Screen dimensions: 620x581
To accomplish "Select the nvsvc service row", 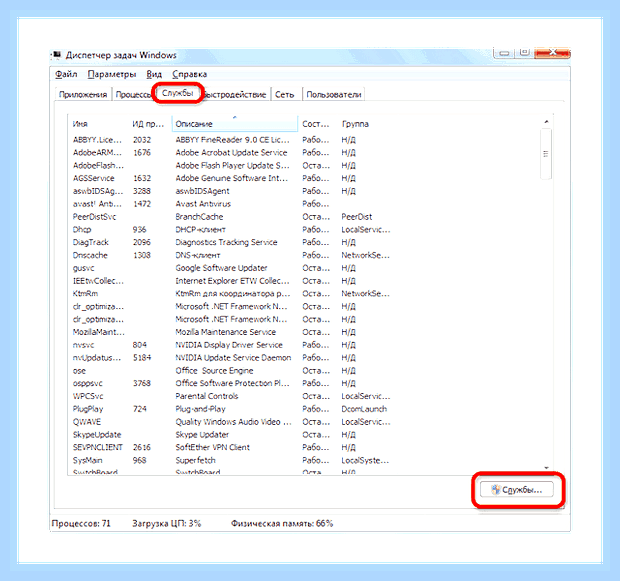I will (233, 345).
